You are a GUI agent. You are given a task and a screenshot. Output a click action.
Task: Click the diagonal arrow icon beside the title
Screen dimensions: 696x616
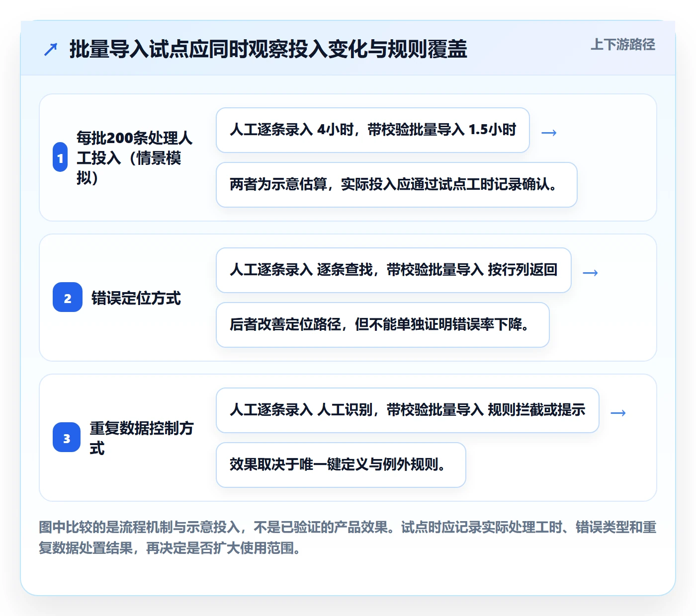(51, 49)
